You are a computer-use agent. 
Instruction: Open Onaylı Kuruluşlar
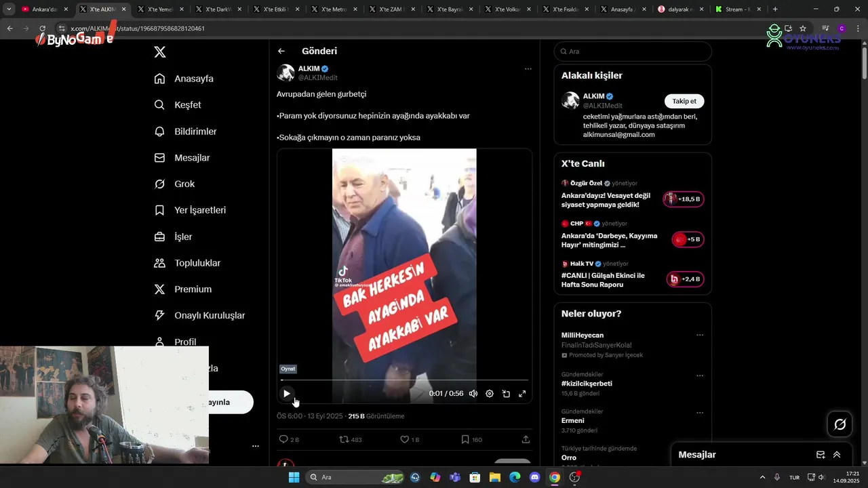click(x=199, y=316)
